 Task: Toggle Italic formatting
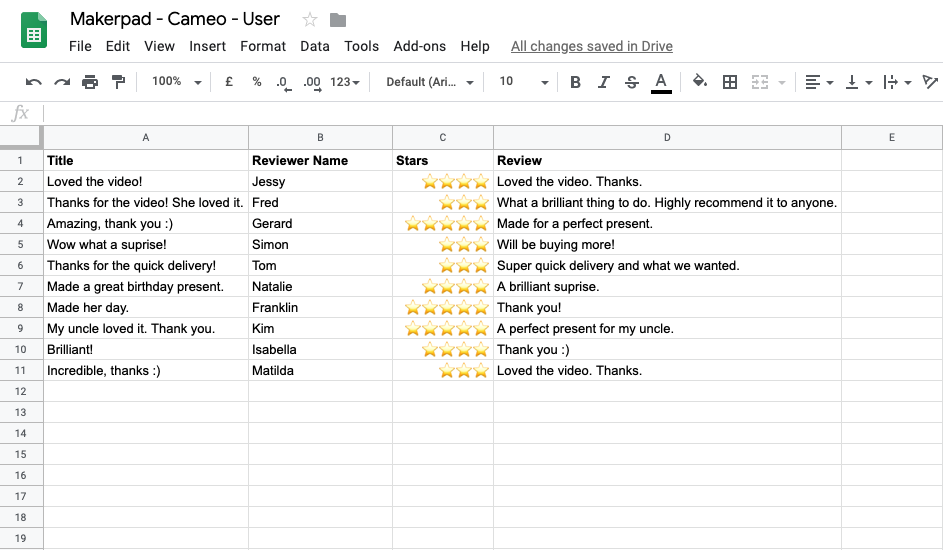[603, 82]
